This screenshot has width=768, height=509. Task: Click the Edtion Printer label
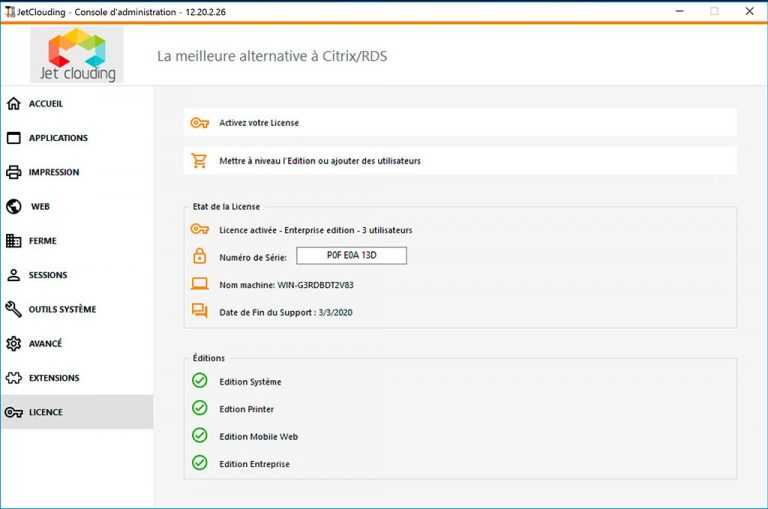tap(246, 409)
